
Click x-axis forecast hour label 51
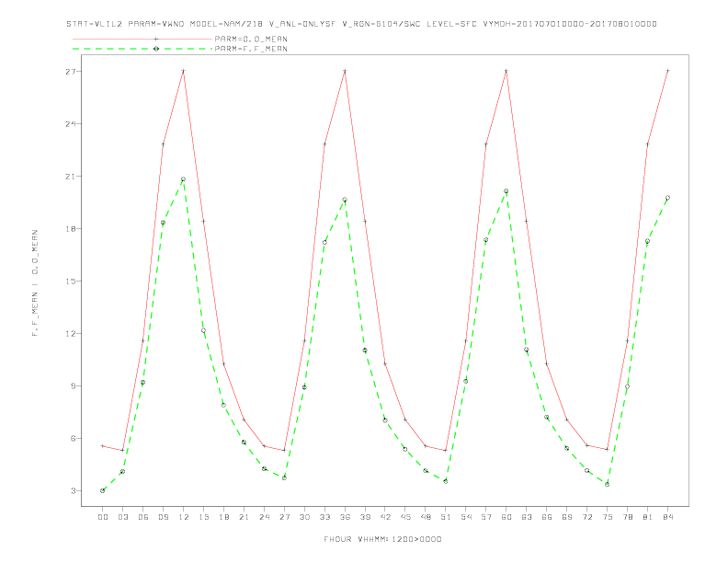click(446, 517)
